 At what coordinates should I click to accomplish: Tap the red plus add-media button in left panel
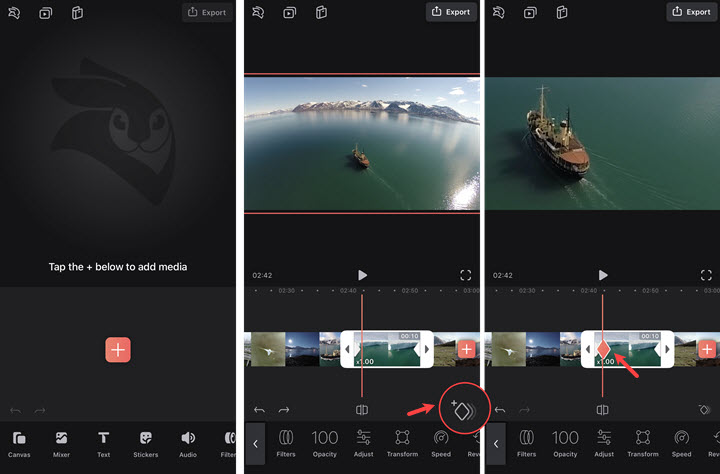[118, 350]
